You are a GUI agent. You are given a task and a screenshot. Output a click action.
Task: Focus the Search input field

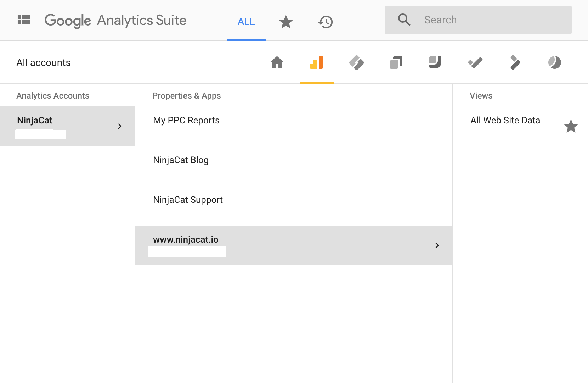(478, 20)
